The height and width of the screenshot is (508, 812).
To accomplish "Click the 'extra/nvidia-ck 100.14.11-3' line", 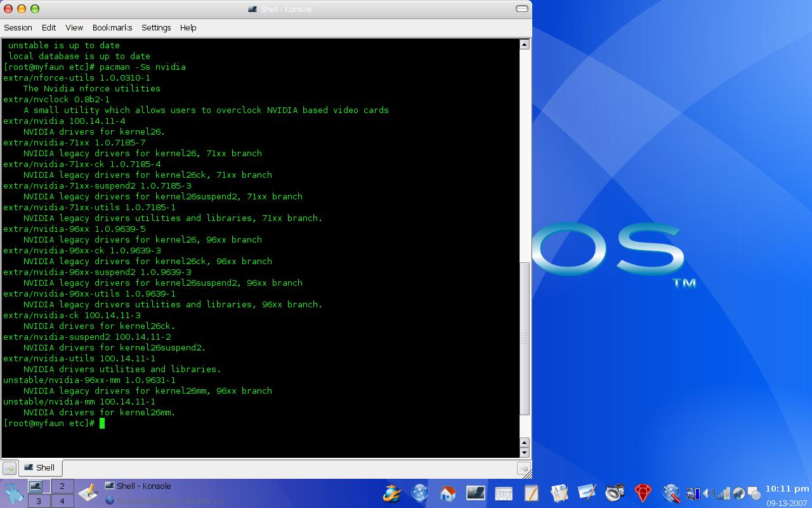I will click(x=72, y=315).
